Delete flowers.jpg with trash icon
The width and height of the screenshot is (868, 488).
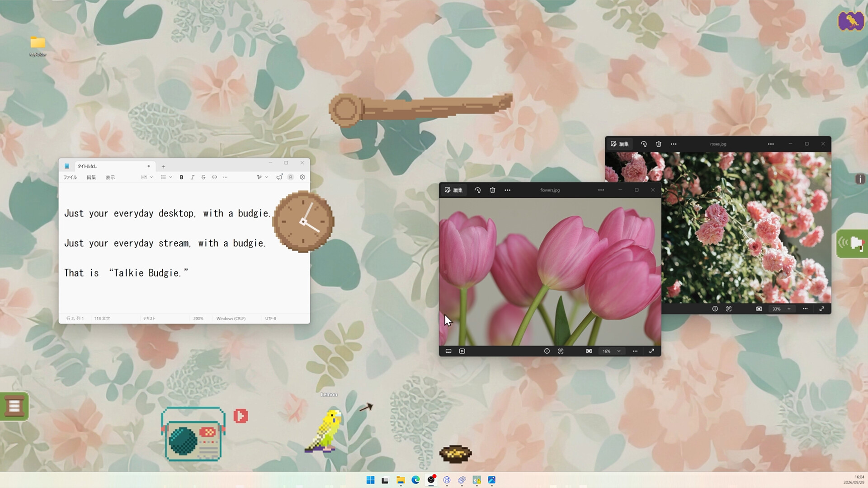click(493, 190)
